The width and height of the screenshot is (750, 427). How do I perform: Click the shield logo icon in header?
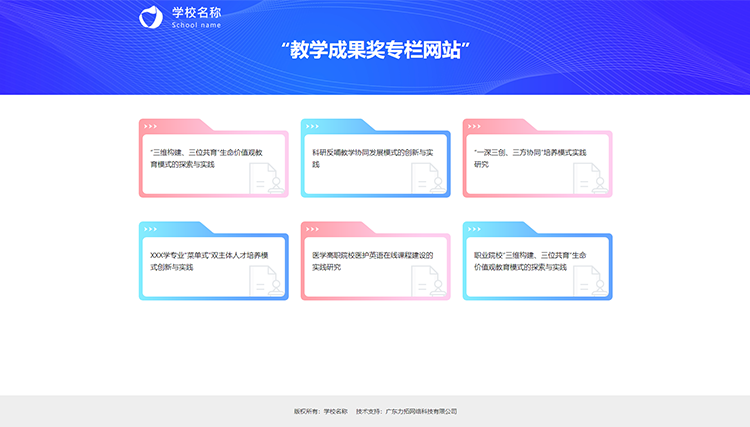point(150,17)
